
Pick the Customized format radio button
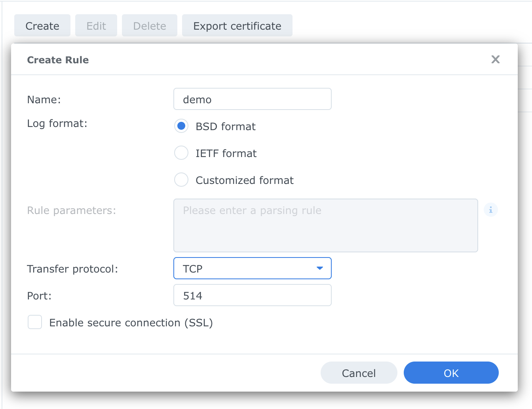pyautogui.click(x=181, y=180)
